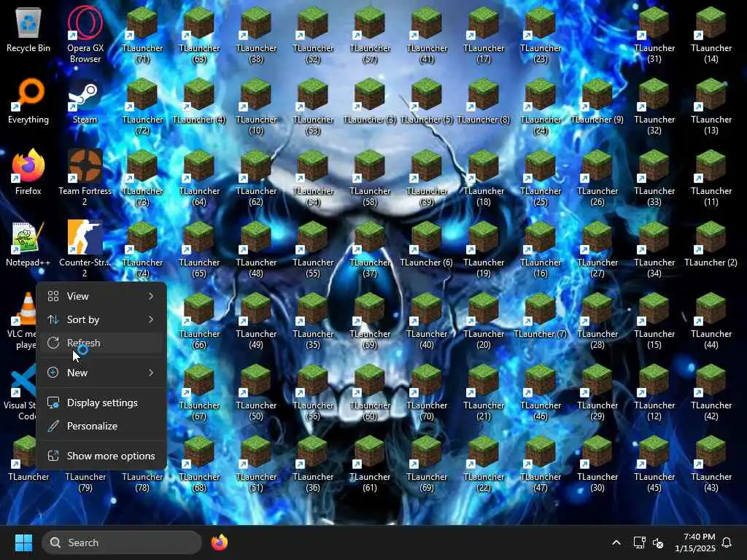Select the TLauncher (7) shortcut
This screenshot has width=747, height=560.
click(x=541, y=315)
